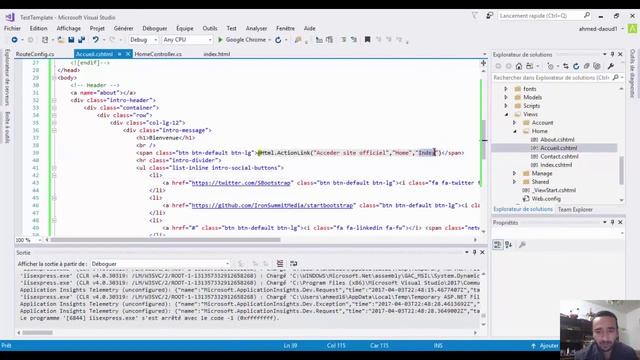
Task: Open the Déboguer menu
Action: [155, 28]
